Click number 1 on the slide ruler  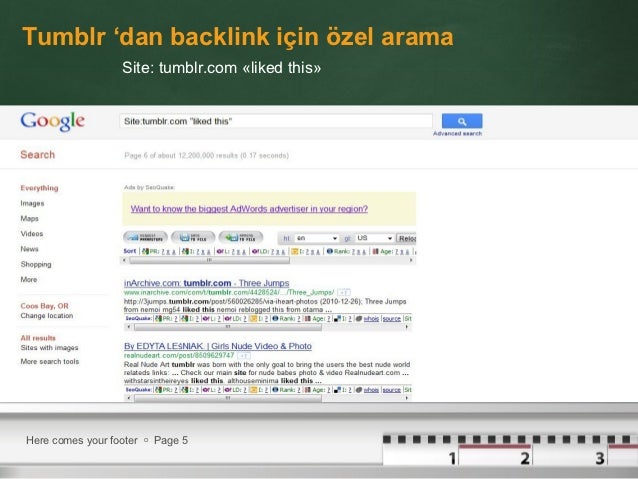(452, 458)
